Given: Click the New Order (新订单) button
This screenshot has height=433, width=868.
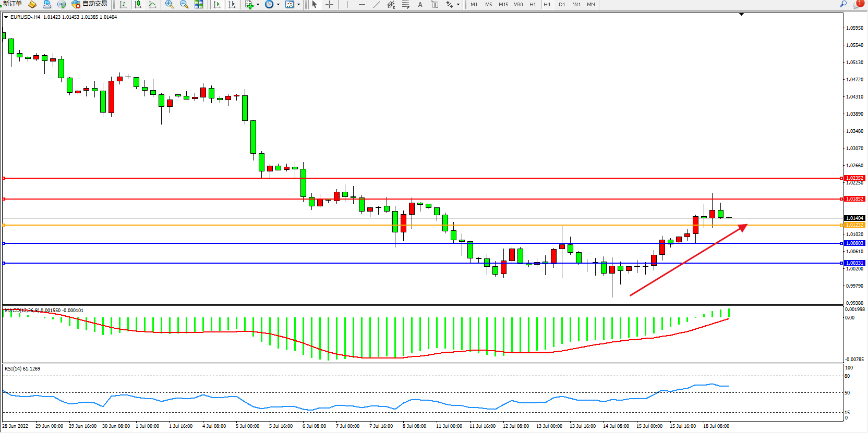Looking at the screenshot, I should [x=12, y=4].
